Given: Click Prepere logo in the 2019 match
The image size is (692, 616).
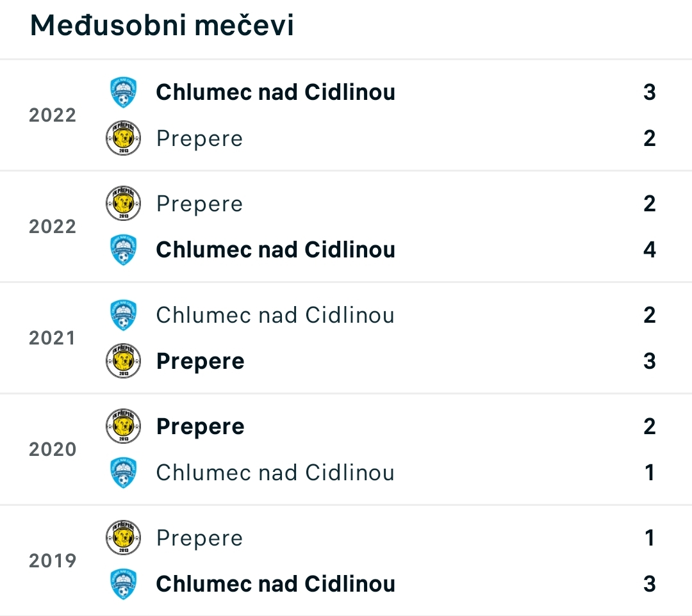Looking at the screenshot, I should coord(123,537).
